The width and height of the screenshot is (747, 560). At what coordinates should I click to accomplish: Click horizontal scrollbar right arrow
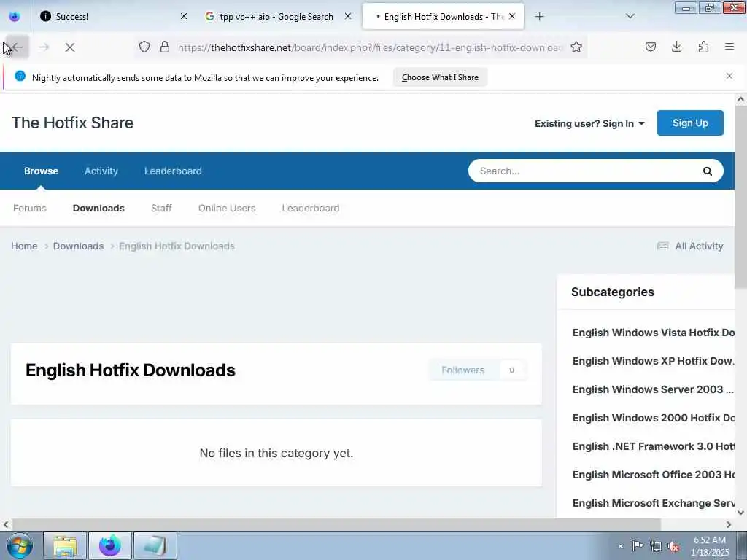[729, 524]
